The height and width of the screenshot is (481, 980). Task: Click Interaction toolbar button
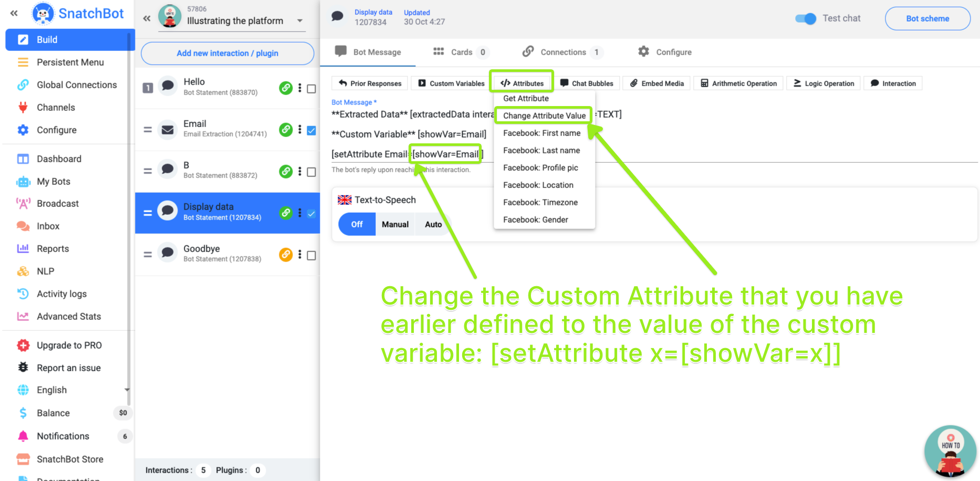pos(893,83)
